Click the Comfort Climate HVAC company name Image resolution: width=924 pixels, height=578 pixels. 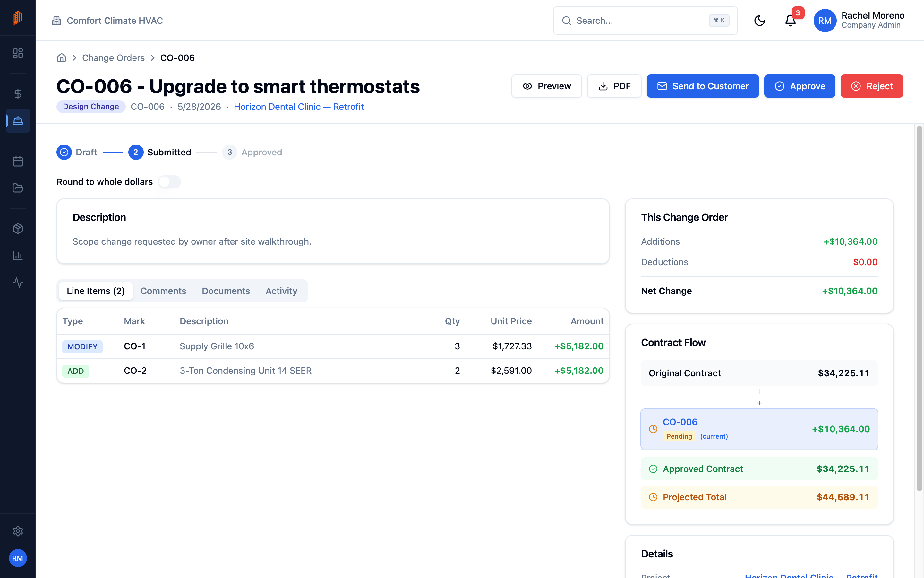click(115, 21)
